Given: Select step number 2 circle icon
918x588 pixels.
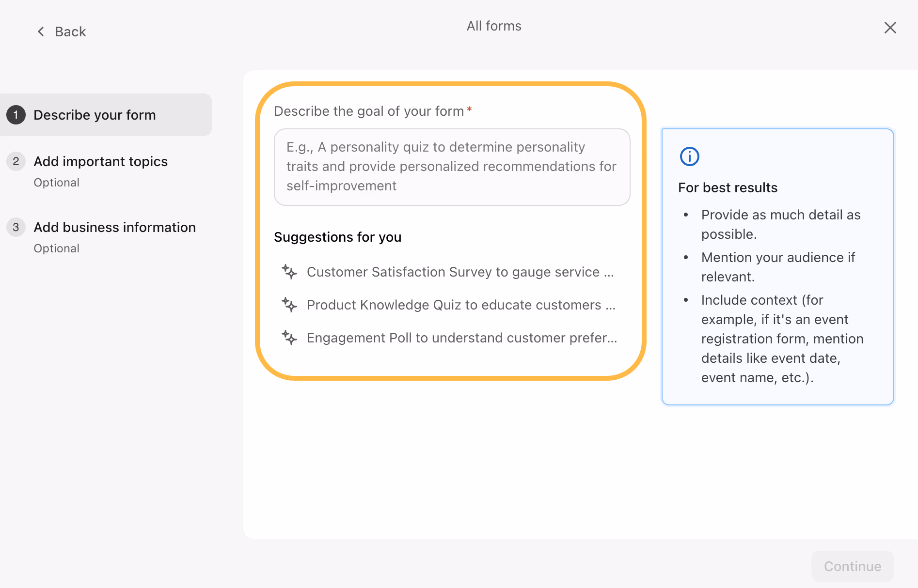Looking at the screenshot, I should (x=16, y=161).
